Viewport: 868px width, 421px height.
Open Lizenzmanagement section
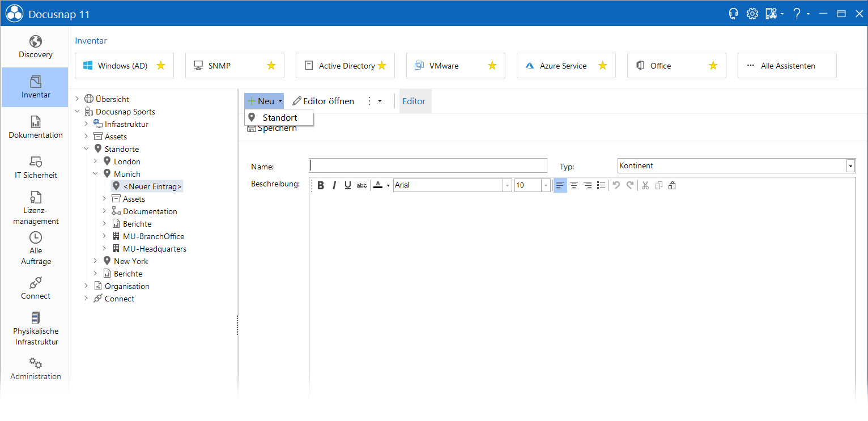coord(35,208)
